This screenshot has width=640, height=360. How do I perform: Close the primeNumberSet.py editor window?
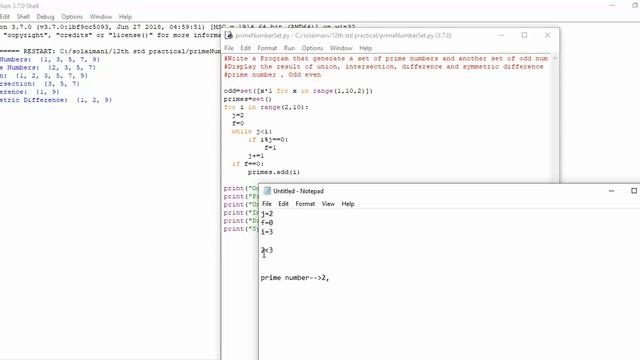(x=547, y=35)
